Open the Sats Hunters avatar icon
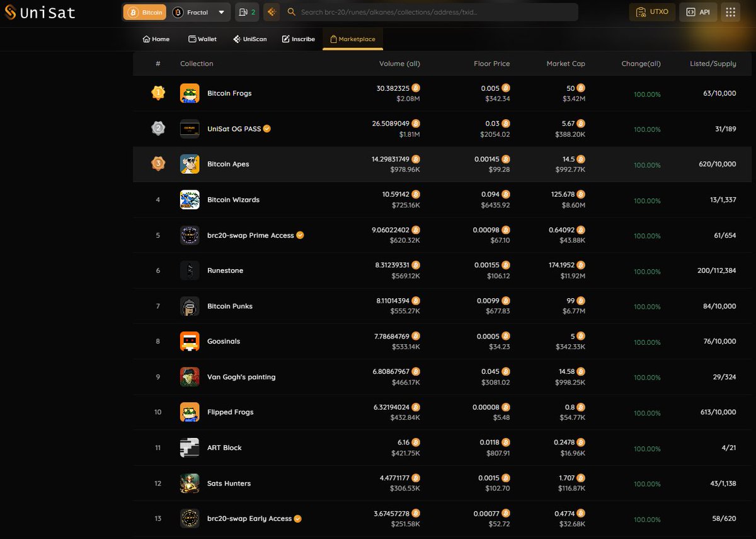Screen dimensions: 756x539 pyautogui.click(x=190, y=484)
